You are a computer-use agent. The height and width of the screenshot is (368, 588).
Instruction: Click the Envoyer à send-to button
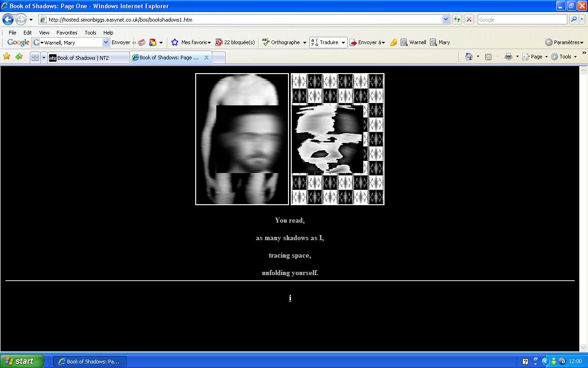pos(367,42)
